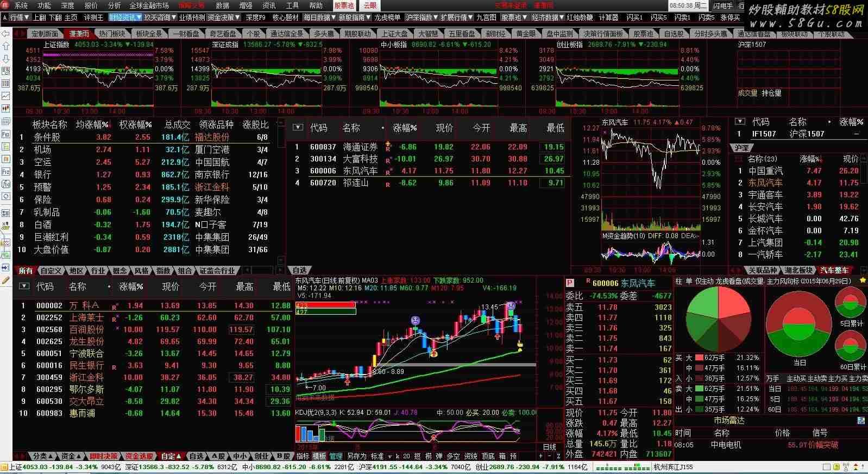This screenshot has width=868, height=474.
Task: Switch to the 热门板块 tab
Action: pyautogui.click(x=112, y=34)
